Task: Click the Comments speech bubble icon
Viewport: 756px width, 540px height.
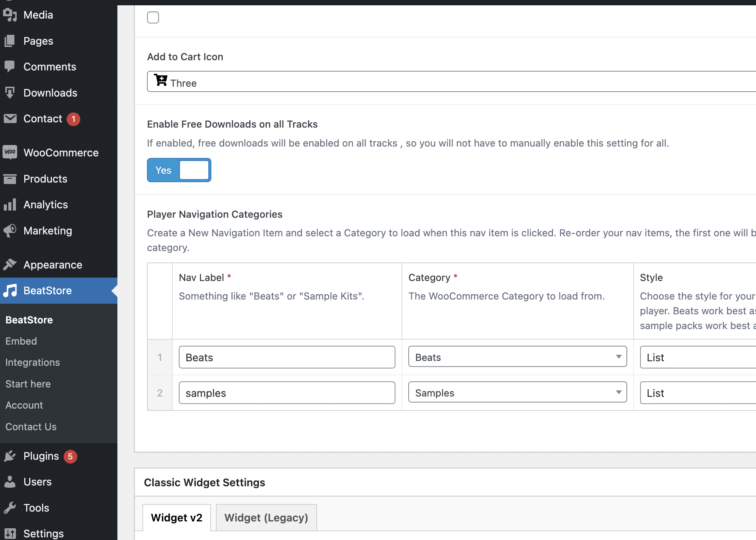Action: click(10, 67)
